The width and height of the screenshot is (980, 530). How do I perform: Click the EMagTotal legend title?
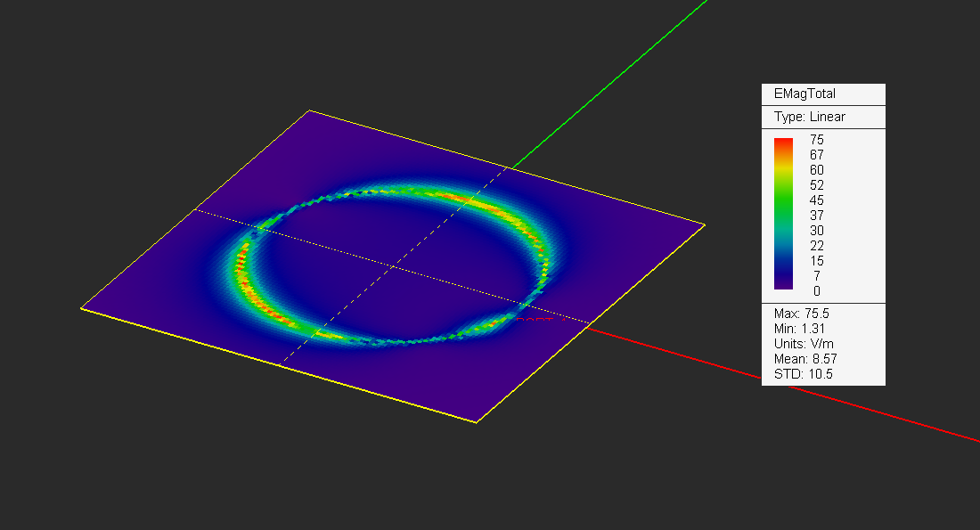804,94
